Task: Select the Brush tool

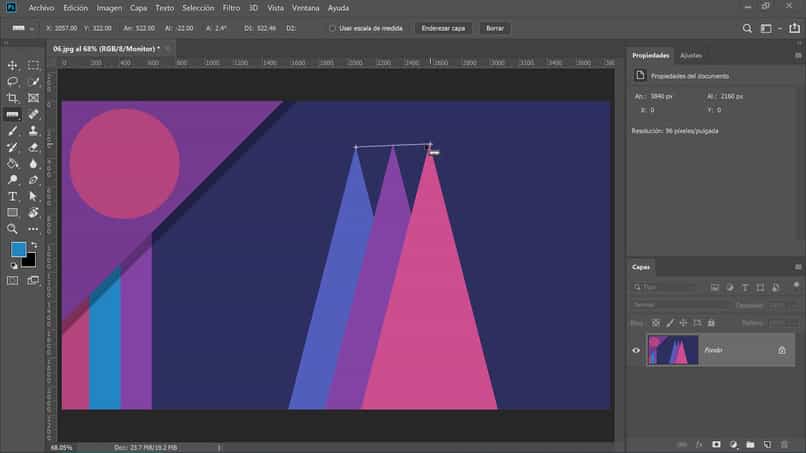Action: (x=12, y=131)
